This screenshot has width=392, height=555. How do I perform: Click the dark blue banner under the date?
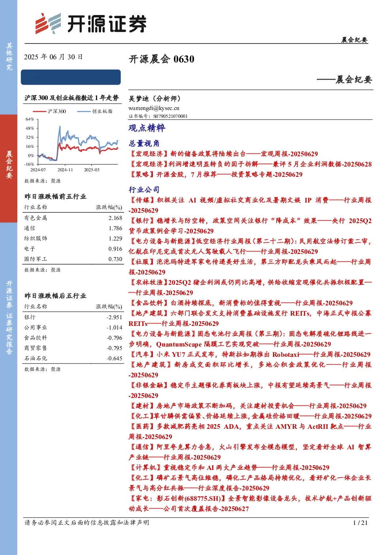71,77
